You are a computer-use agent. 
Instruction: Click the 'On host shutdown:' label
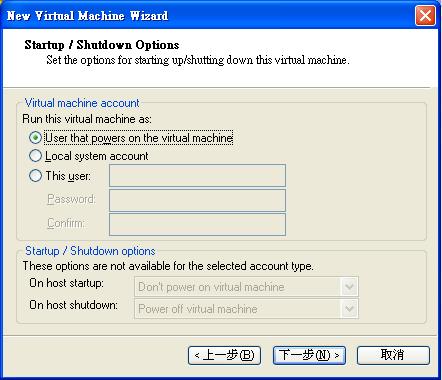74,305
